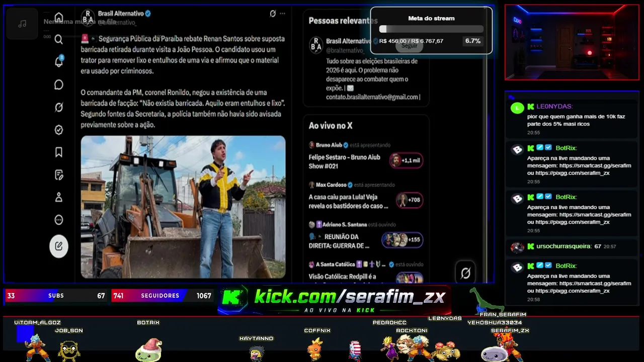Click the Seguir follow button

click(x=409, y=45)
